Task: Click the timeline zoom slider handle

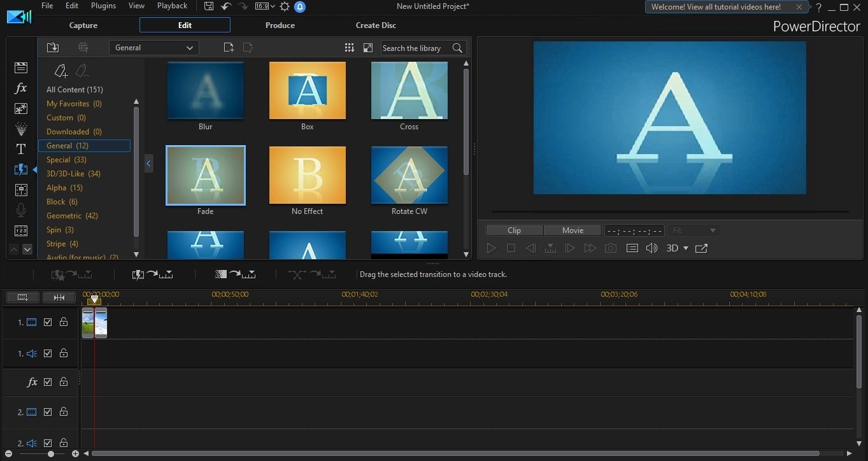Action: coord(51,454)
